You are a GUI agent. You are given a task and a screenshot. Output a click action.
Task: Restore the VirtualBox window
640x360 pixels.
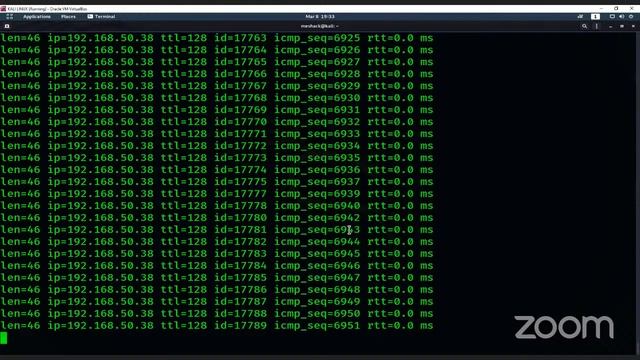click(616, 9)
